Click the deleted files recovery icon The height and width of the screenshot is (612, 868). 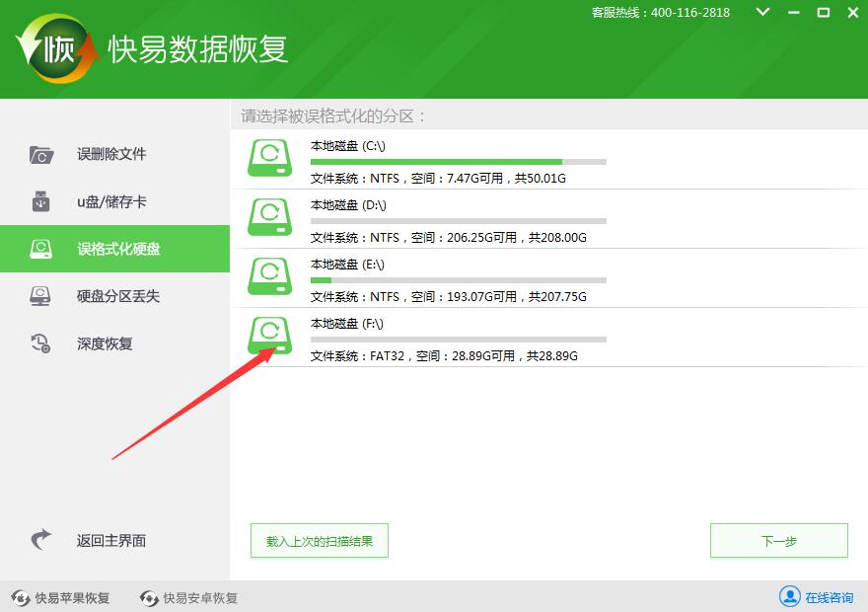click(x=40, y=154)
